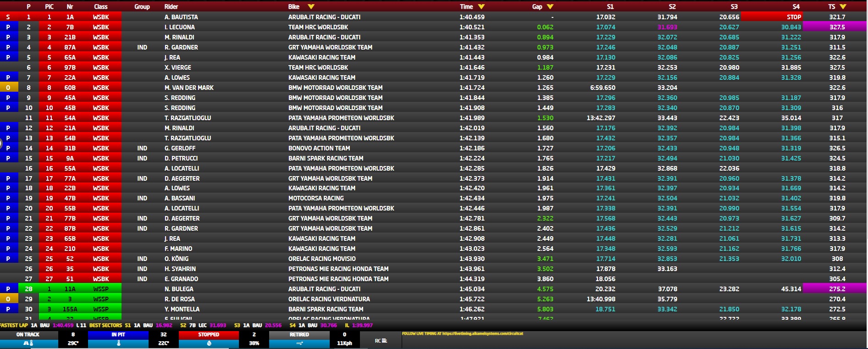
Task: Click the purple 275.2 top speed for N. Bulega
Action: [835, 289]
